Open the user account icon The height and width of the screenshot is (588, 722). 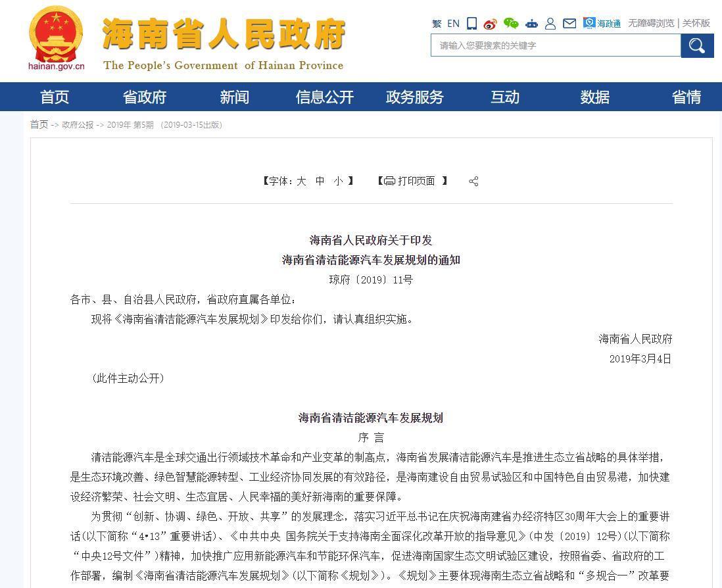[550, 24]
